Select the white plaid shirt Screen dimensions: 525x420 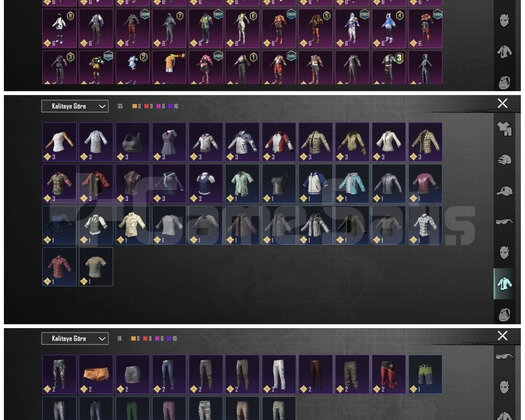pyautogui.click(x=425, y=225)
